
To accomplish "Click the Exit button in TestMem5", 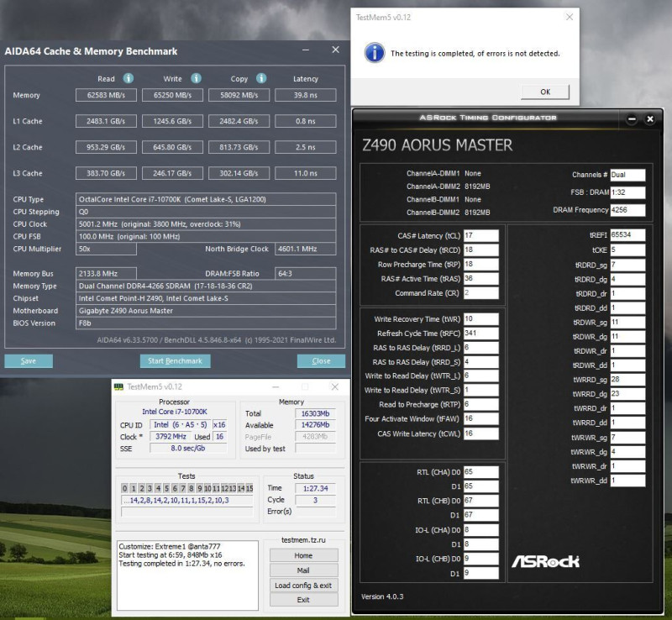I will tap(303, 600).
